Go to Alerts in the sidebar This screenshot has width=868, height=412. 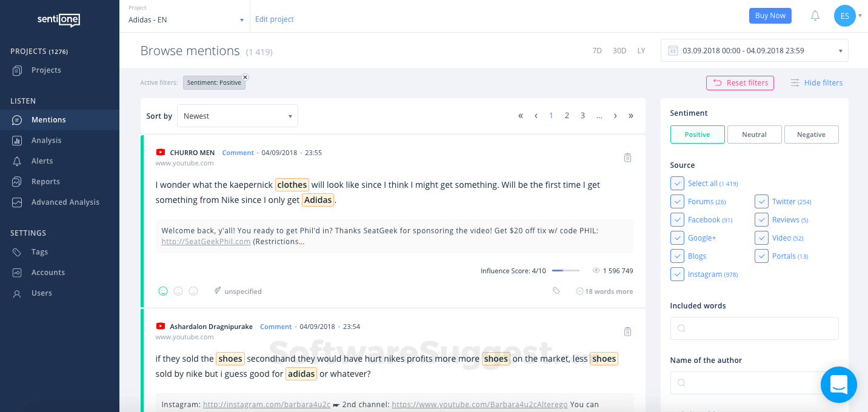tap(42, 161)
